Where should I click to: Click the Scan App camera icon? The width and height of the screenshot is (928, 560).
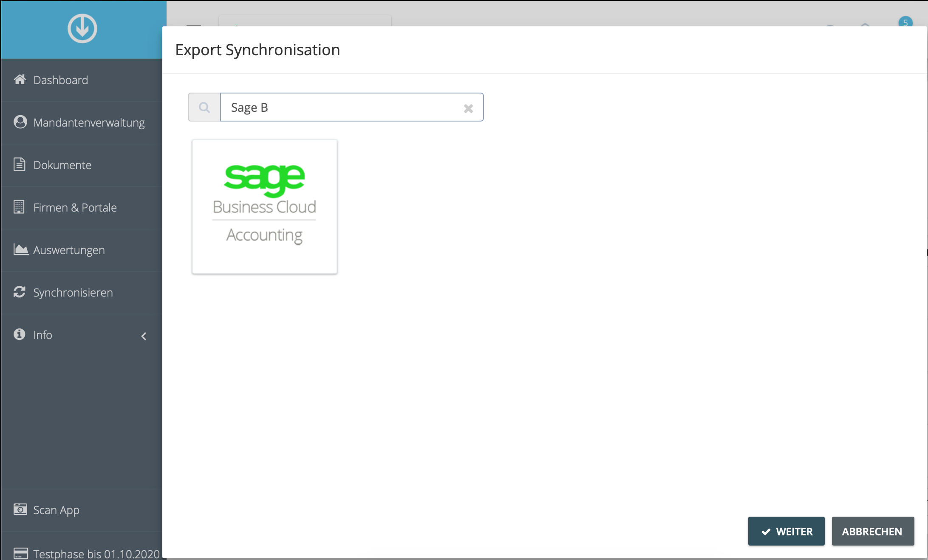20,509
